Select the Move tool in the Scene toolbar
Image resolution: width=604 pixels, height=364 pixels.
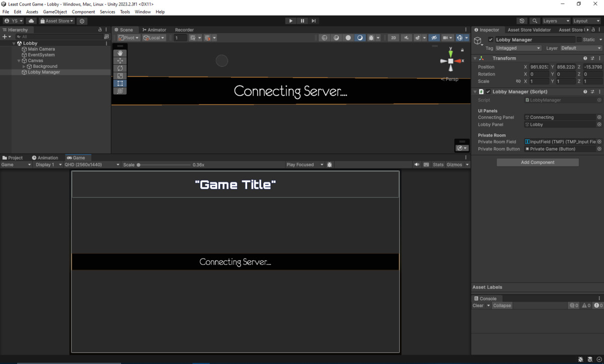click(x=120, y=60)
